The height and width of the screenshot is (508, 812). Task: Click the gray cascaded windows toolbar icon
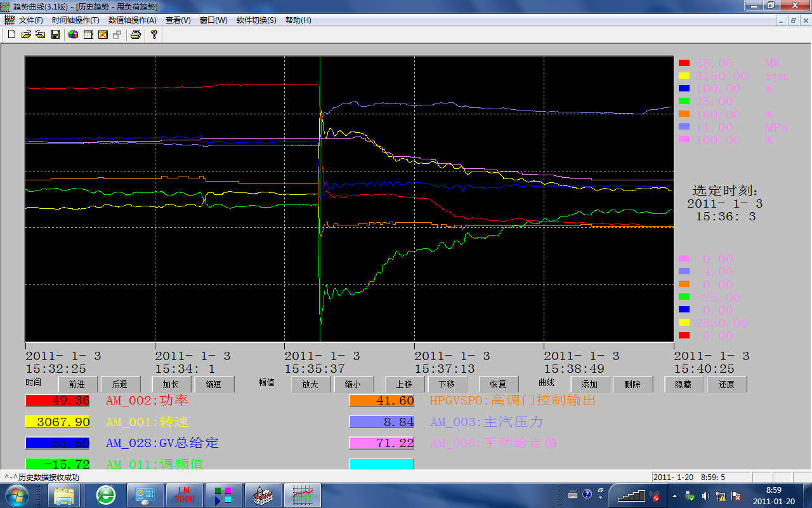117,34
